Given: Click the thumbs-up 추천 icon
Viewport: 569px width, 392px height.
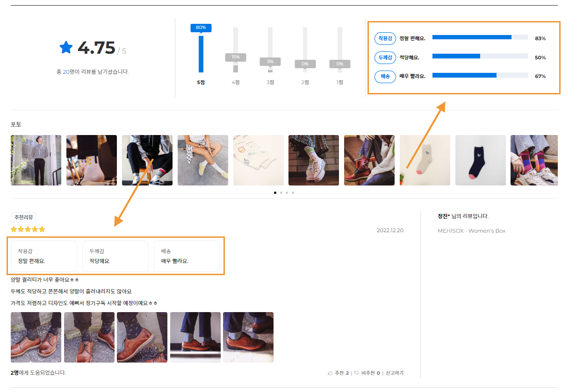Looking at the screenshot, I should [330, 373].
